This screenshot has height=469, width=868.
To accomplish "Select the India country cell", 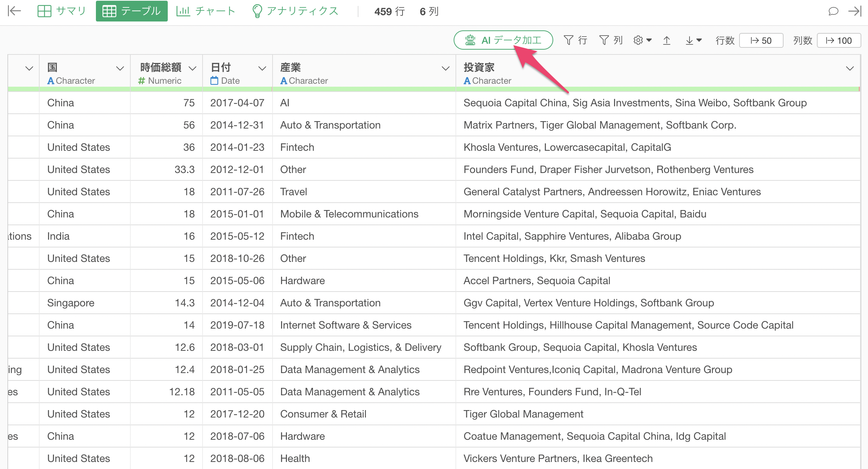I will point(85,236).
